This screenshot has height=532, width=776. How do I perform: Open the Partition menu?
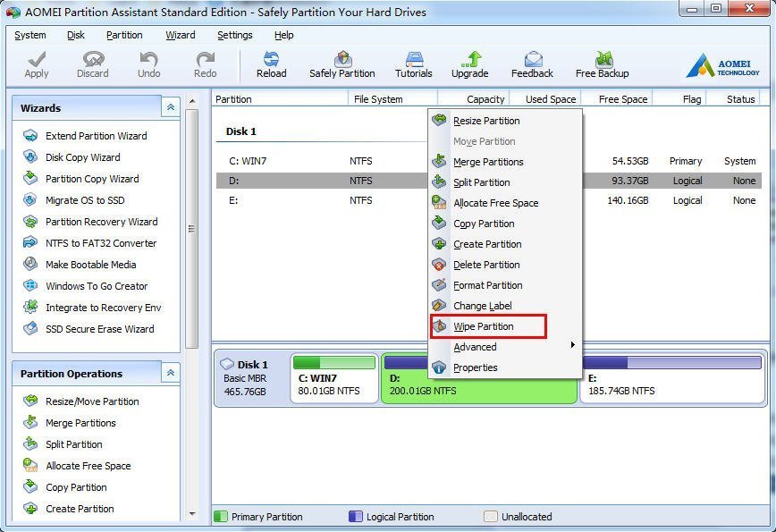coord(124,35)
